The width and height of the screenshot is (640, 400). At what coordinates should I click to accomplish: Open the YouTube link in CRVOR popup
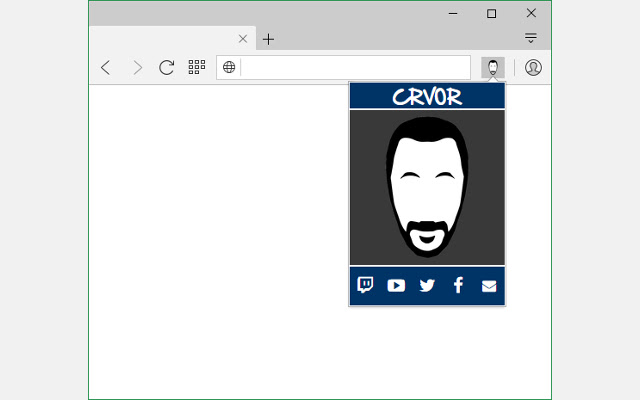(396, 285)
